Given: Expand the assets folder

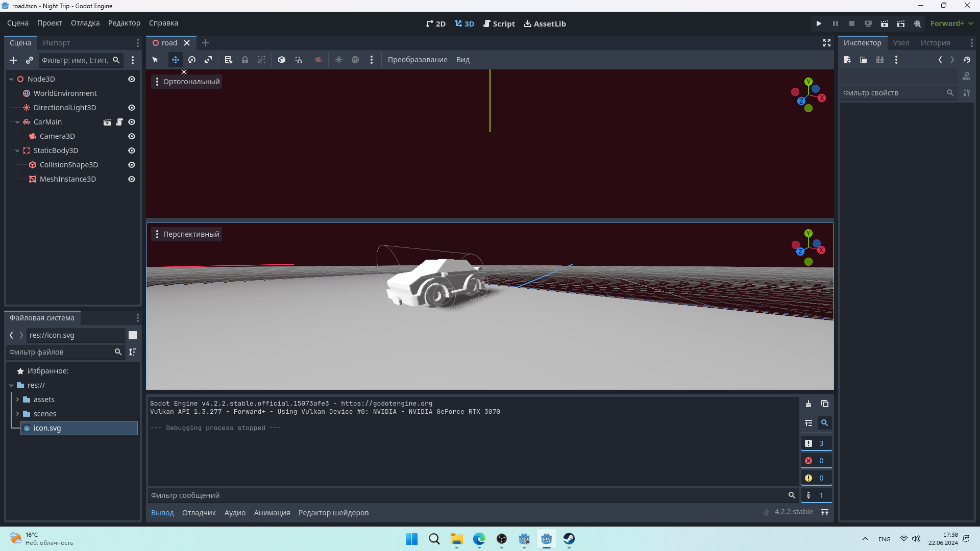Looking at the screenshot, I should pyautogui.click(x=17, y=399).
